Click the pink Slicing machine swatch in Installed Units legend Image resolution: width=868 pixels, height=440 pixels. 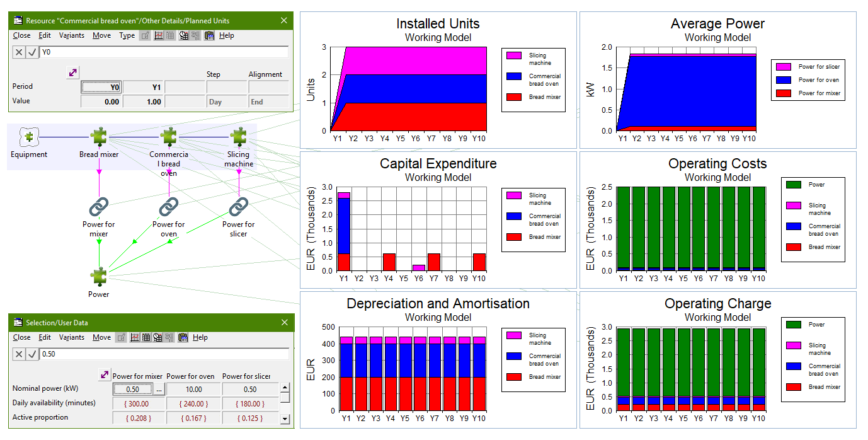tap(514, 55)
